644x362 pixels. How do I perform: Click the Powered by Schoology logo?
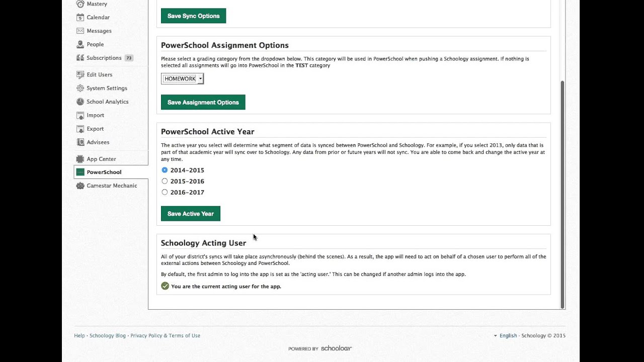320,348
